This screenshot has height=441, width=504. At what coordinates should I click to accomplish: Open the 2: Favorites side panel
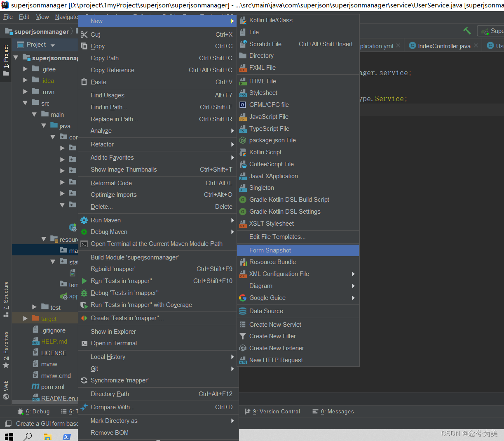coord(6,350)
